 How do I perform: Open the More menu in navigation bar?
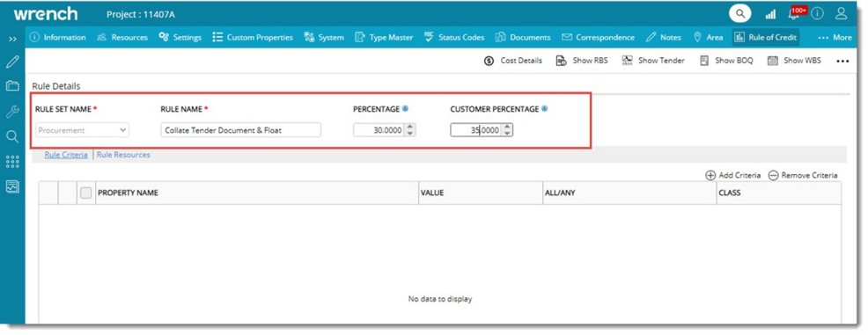tap(835, 38)
